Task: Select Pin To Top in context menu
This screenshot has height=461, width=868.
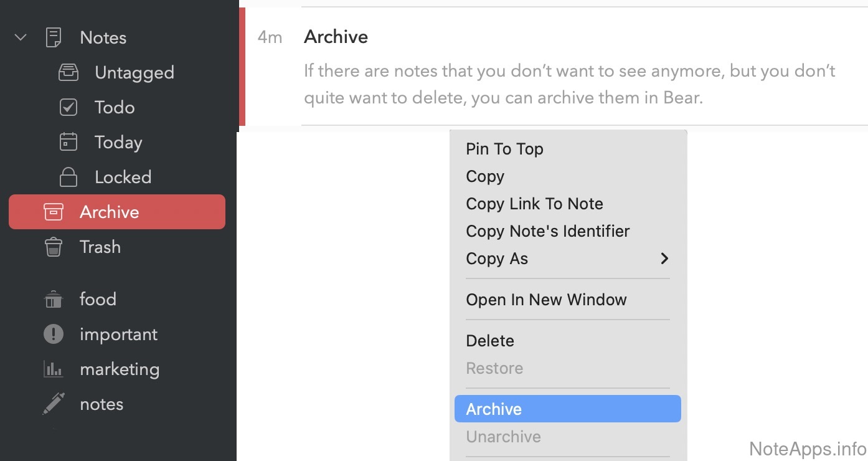Action: 504,149
